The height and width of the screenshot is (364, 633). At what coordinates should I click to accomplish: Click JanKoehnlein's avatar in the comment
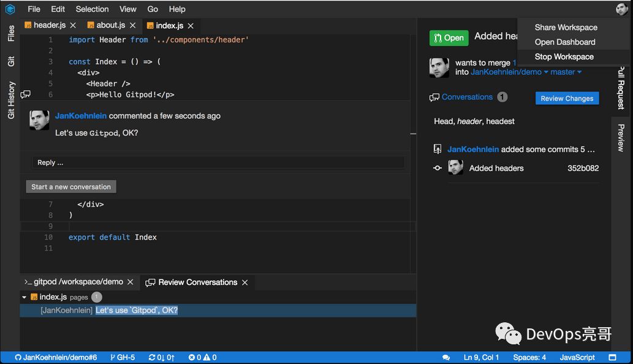pyautogui.click(x=39, y=120)
